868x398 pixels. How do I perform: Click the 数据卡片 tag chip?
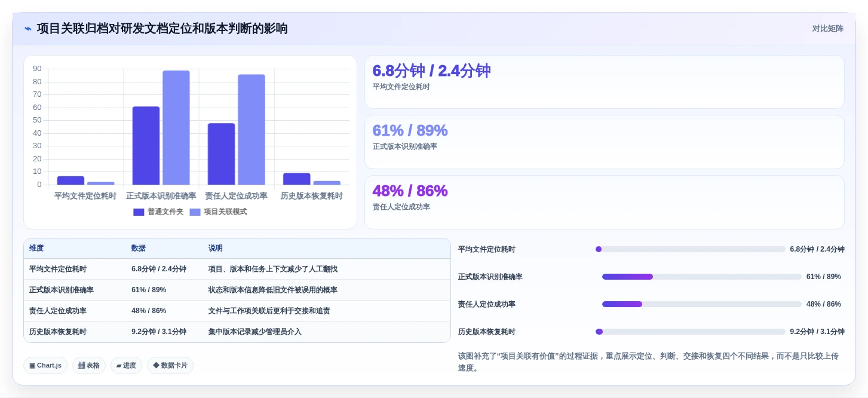click(x=170, y=365)
